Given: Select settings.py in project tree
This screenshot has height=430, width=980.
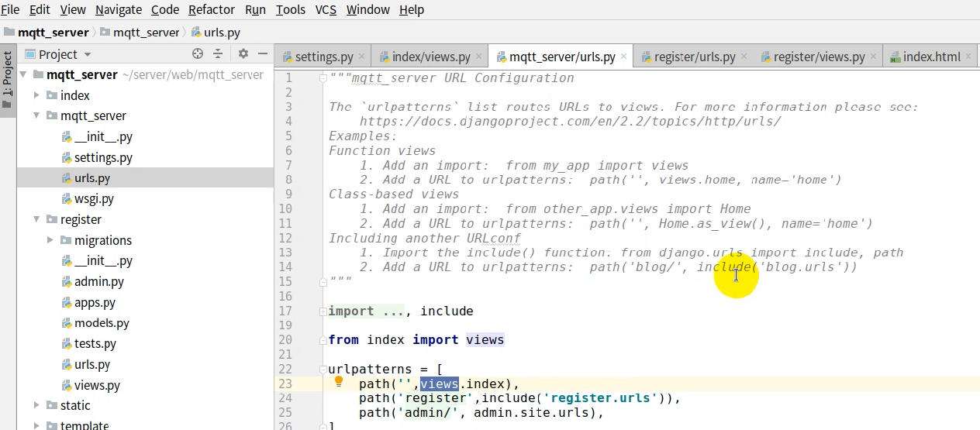Looking at the screenshot, I should coord(97,157).
